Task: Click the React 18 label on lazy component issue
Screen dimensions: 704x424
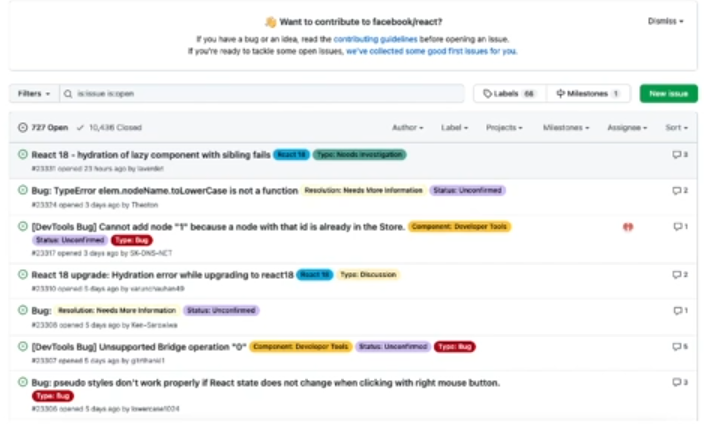Action: pos(291,155)
